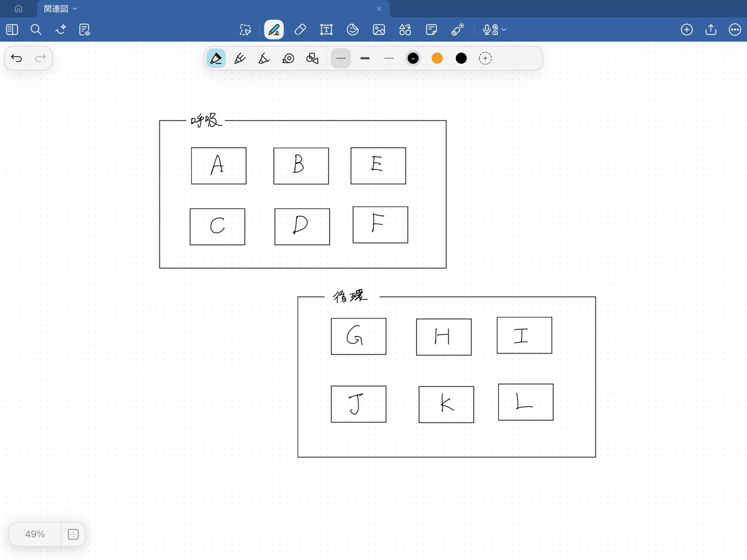Toggle the sidebar panel
This screenshot has height=560, width=747.
coord(12,30)
